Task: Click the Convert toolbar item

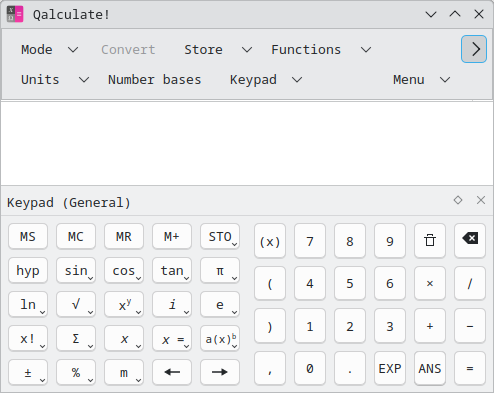Action: click(x=128, y=50)
